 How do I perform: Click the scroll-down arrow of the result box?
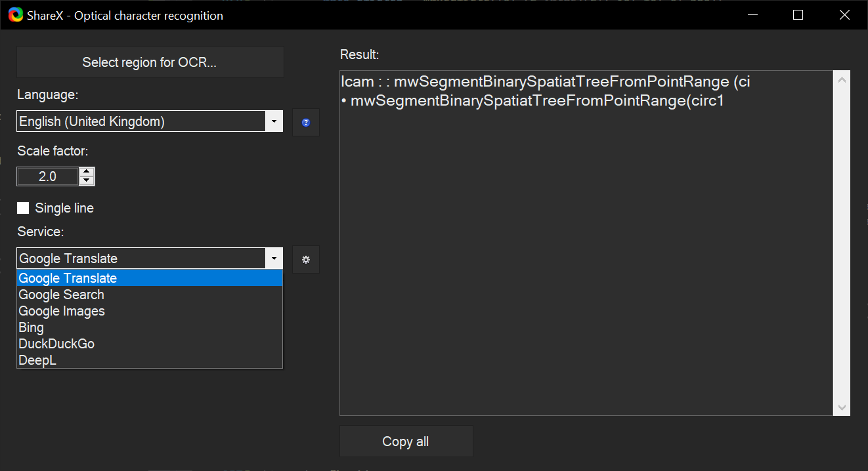pos(842,407)
